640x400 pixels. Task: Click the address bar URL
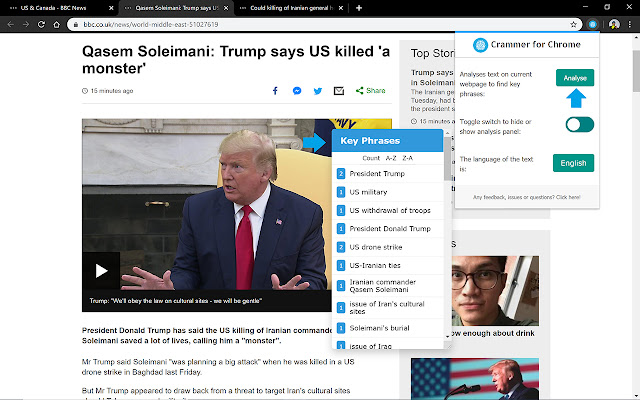(151, 24)
